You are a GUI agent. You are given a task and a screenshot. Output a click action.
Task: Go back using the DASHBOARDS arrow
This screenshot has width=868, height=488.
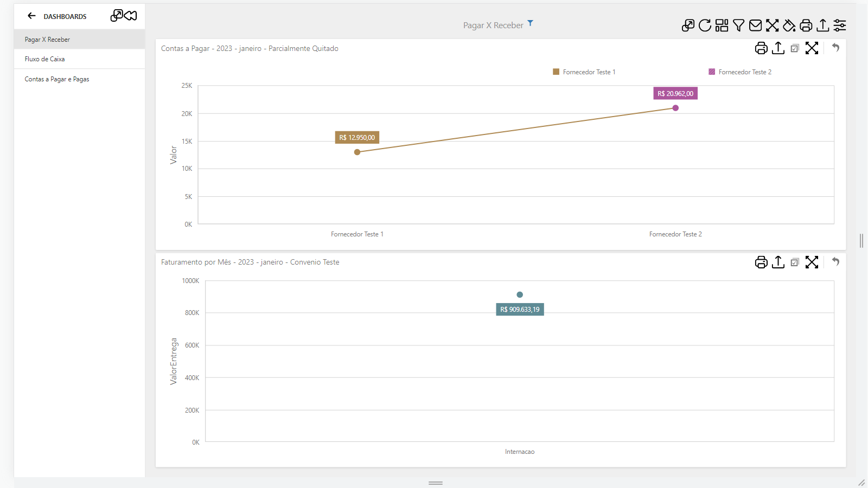[31, 16]
